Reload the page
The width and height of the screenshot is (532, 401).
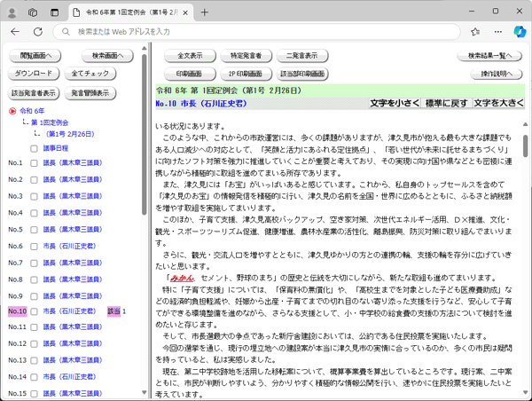[38, 32]
